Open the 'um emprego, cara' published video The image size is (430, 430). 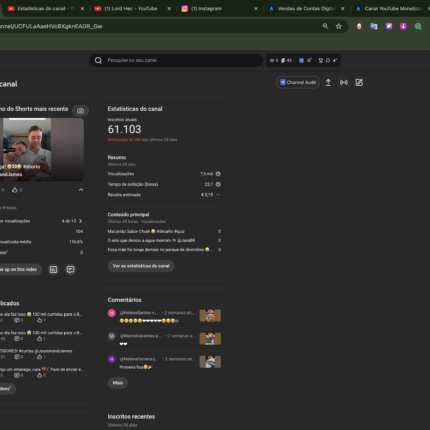(x=42, y=369)
